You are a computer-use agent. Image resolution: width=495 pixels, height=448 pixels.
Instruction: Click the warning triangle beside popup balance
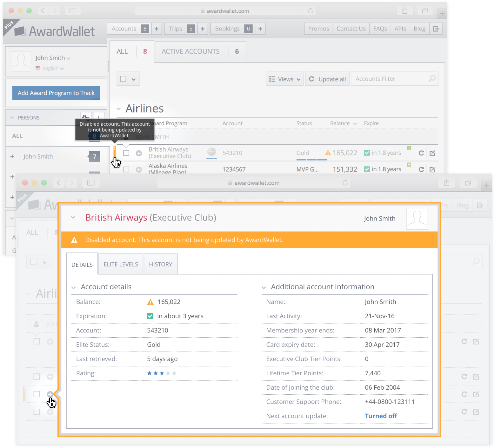click(151, 302)
